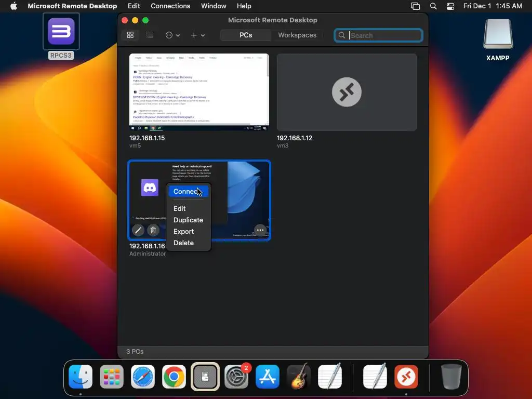This screenshot has height=399, width=532.
Task: Choose Export in the context menu
Action: pyautogui.click(x=183, y=231)
